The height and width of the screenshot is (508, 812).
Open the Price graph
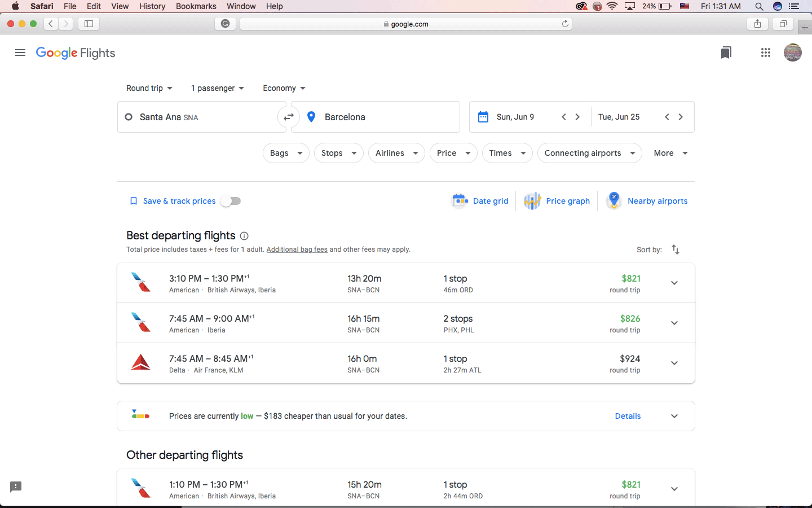click(x=557, y=201)
